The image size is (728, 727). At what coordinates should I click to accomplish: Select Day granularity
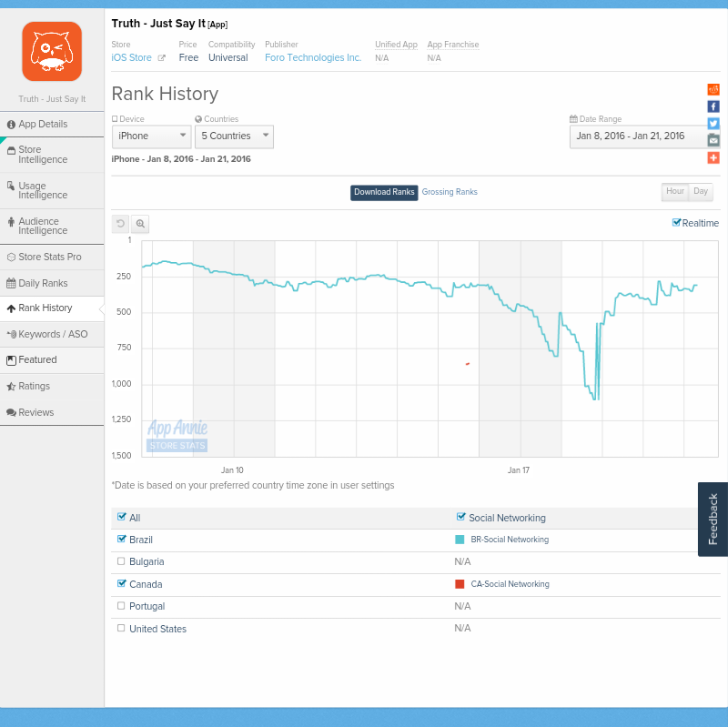701,191
